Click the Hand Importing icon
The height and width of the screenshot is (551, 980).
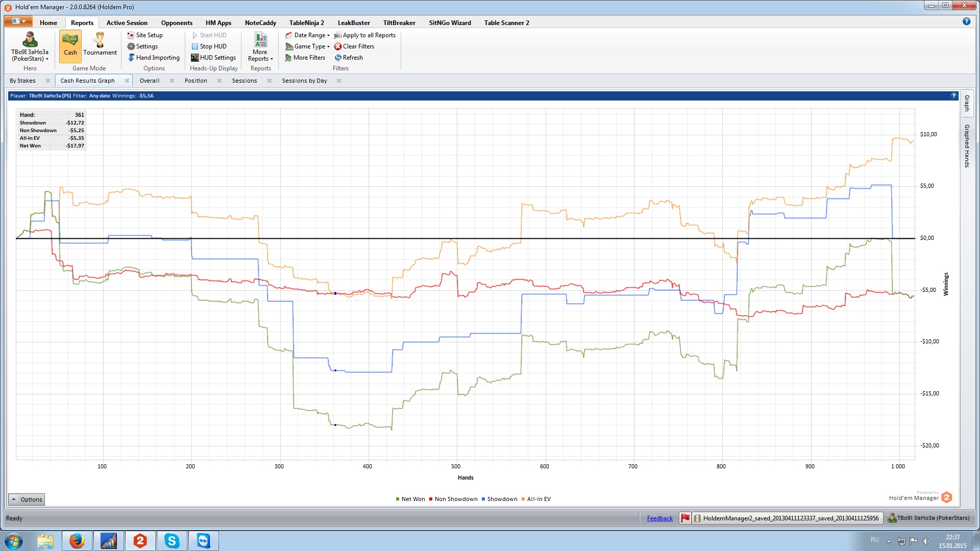[131, 58]
